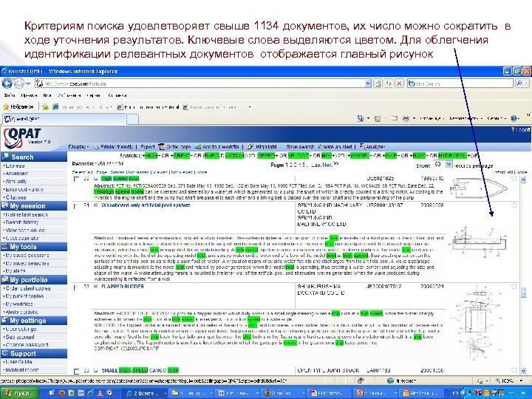Click the Export link

[x=148, y=147]
